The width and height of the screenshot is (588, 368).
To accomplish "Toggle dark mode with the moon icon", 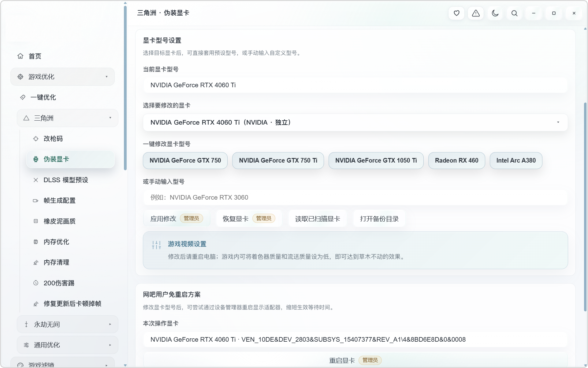I will point(495,13).
